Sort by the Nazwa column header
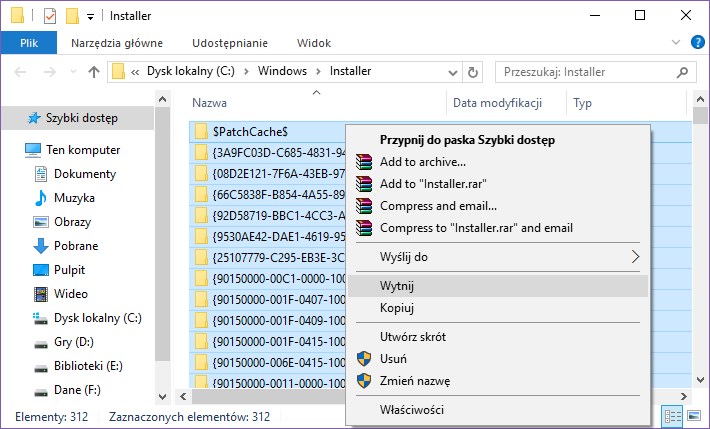The image size is (710, 429). 209,103
